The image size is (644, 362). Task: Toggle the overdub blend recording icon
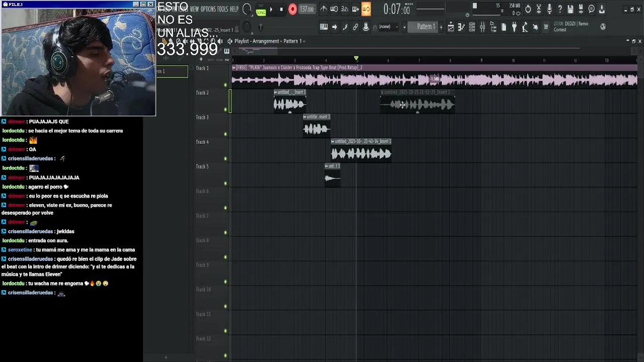tap(355, 9)
